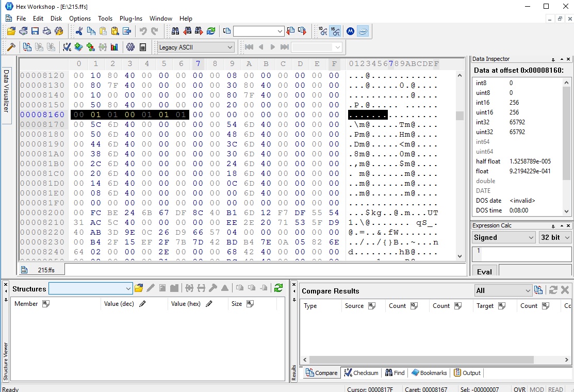The image size is (574, 392).
Task: Click the Expression Calc pin icon
Action: tap(553, 226)
